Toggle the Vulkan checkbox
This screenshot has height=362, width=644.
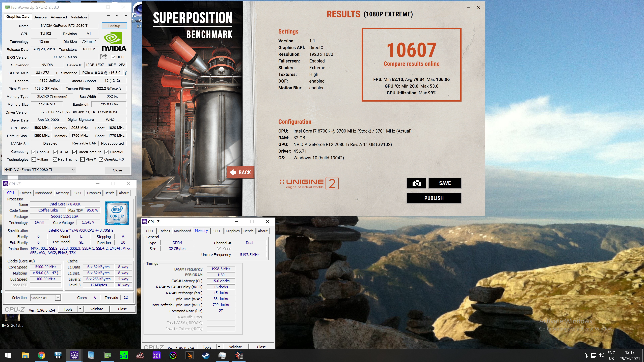coord(34,159)
